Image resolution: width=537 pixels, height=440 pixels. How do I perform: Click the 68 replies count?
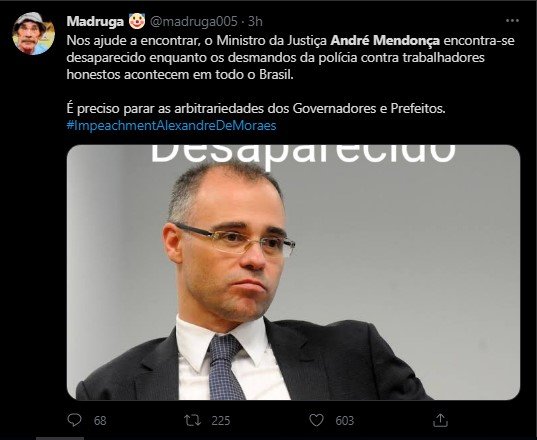point(100,420)
